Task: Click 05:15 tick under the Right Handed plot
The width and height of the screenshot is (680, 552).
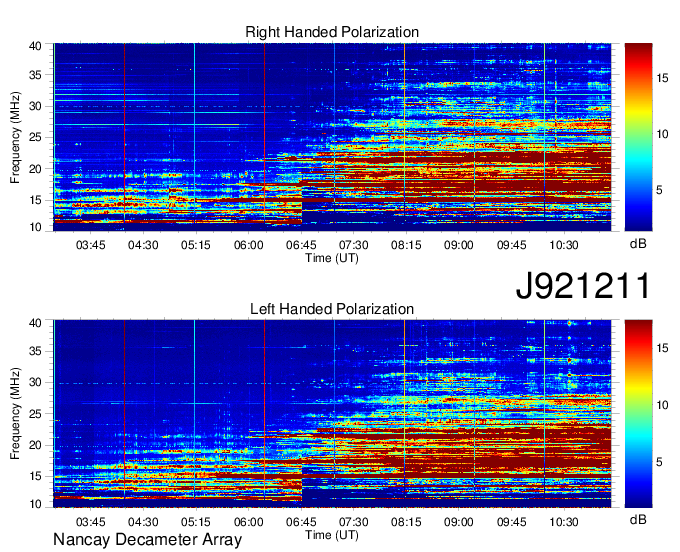Action: coord(196,245)
